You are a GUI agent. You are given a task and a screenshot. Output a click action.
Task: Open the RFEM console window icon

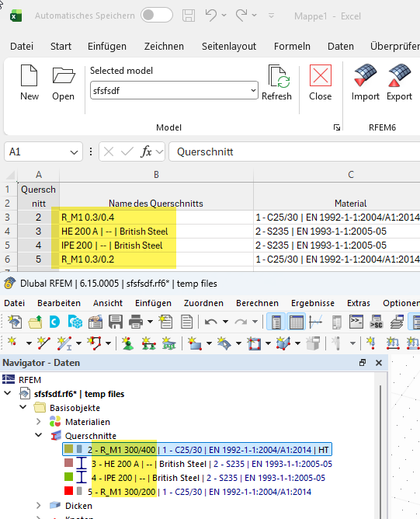pyautogui.click(x=356, y=322)
